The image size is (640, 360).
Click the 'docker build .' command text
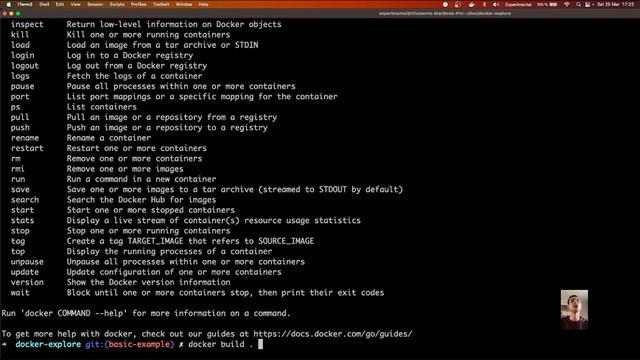(x=220, y=344)
